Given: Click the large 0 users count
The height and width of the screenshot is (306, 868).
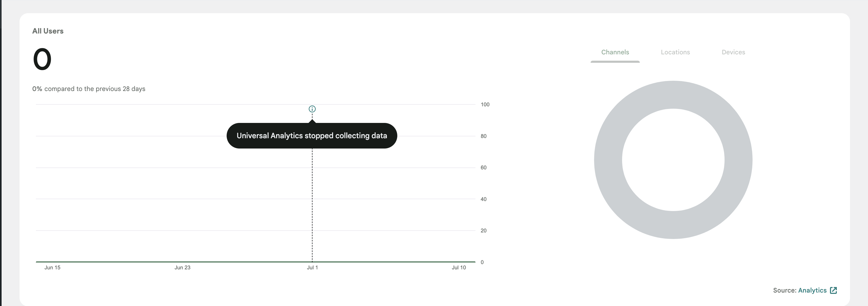Looking at the screenshot, I should tap(42, 59).
